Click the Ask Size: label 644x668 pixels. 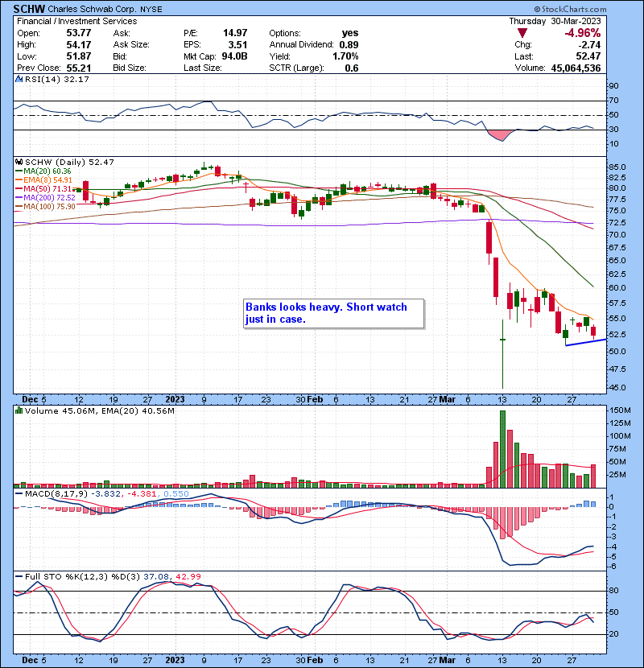(x=131, y=45)
